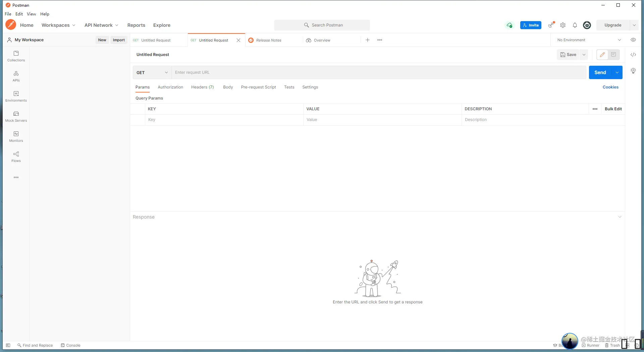This screenshot has width=644, height=352.
Task: Click the Import button
Action: tap(119, 40)
